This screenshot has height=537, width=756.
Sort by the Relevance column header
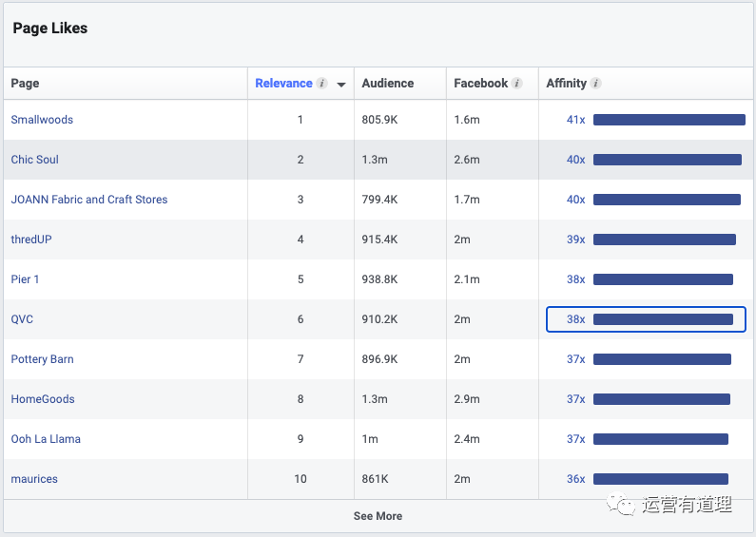point(283,84)
